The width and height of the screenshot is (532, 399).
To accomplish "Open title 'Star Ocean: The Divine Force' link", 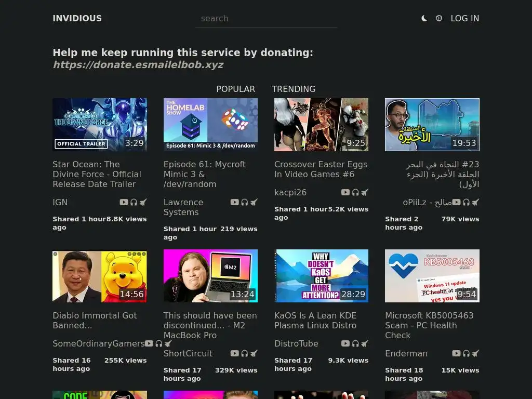I will 97,174.
